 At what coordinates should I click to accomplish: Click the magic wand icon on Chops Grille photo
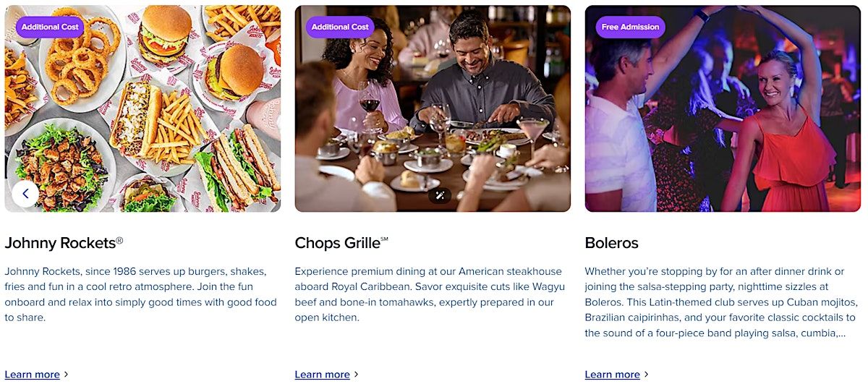pos(439,195)
